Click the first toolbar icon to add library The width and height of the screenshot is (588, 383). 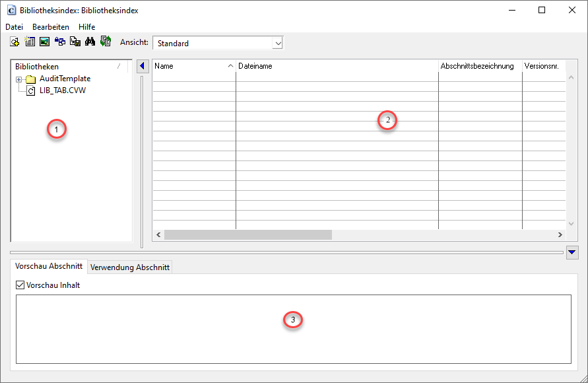click(x=15, y=42)
